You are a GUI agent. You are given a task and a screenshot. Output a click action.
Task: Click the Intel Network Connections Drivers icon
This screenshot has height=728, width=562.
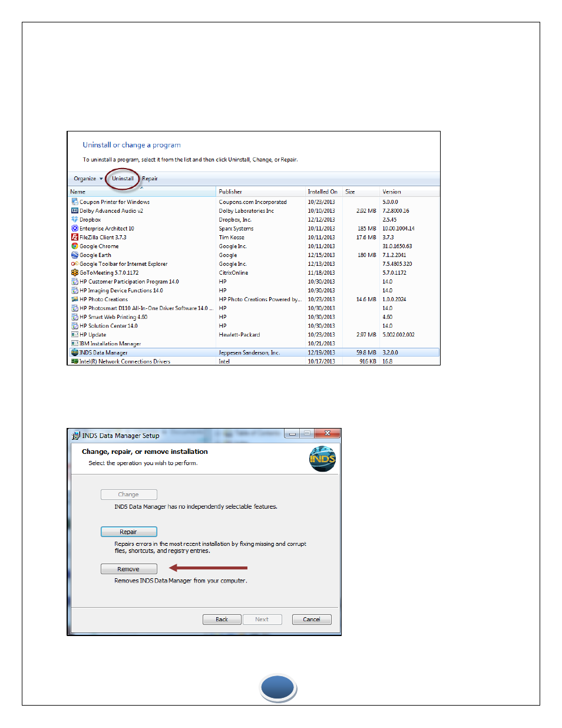(x=75, y=361)
